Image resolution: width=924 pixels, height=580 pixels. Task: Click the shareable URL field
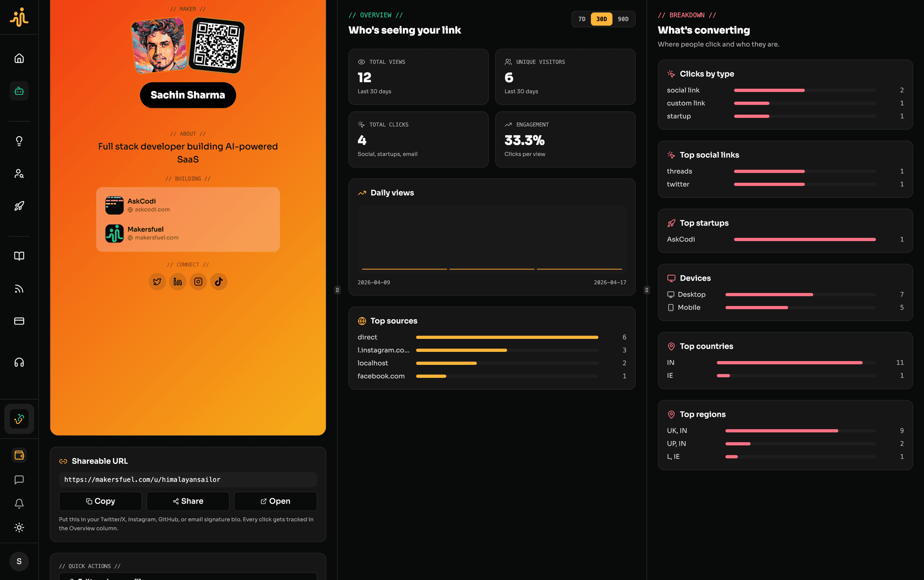coord(188,480)
